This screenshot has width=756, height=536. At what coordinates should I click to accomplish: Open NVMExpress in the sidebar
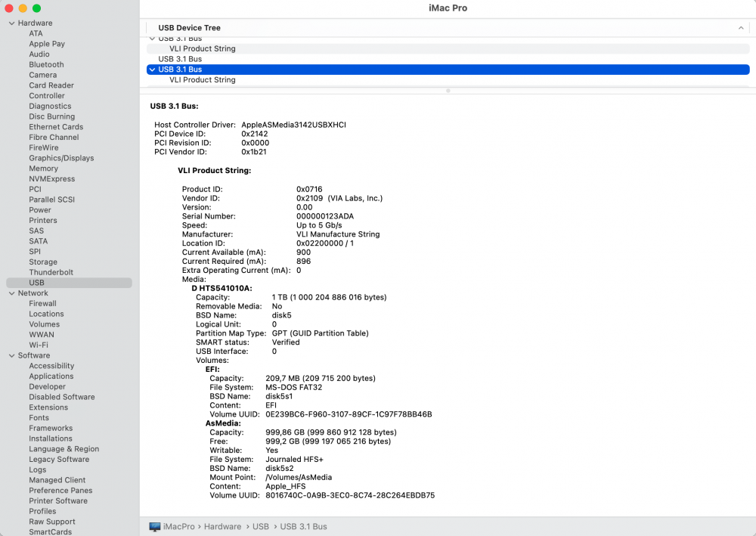[x=52, y=179]
